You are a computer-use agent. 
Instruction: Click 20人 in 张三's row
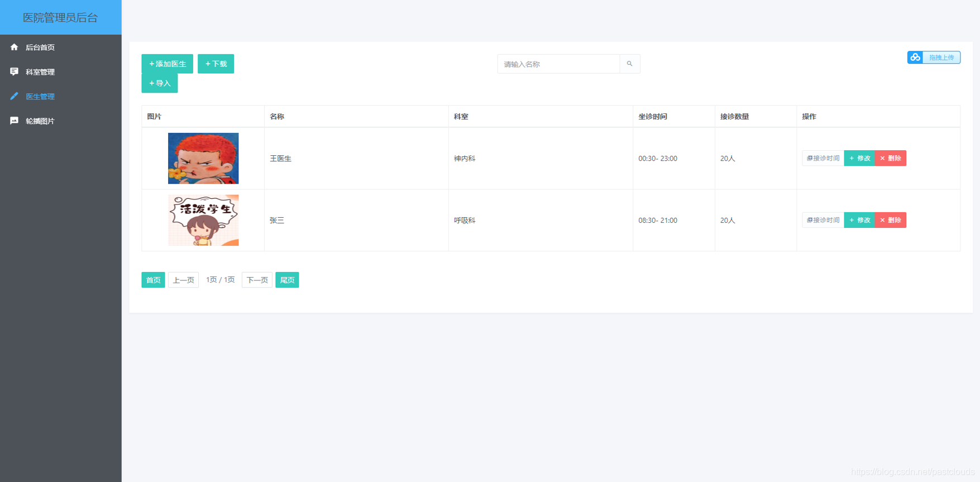coord(728,221)
